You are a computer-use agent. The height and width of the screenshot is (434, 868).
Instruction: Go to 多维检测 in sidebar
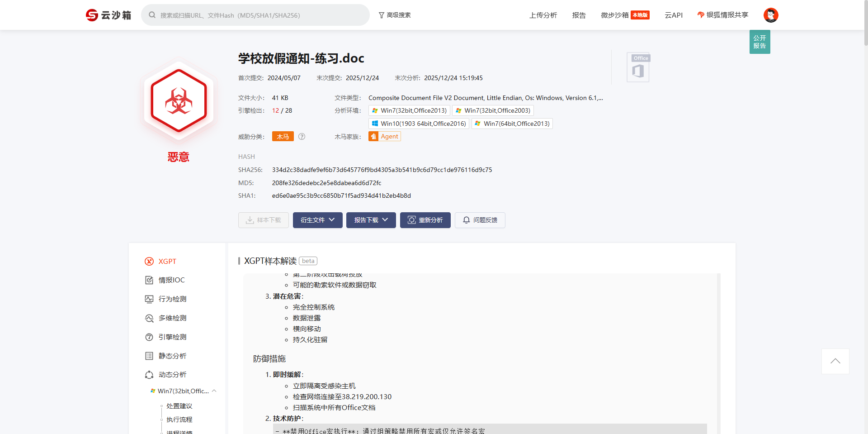172,318
